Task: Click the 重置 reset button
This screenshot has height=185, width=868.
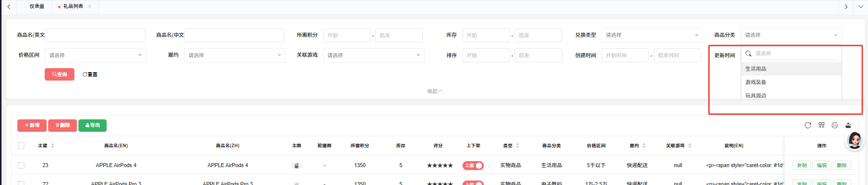Action: (x=90, y=74)
